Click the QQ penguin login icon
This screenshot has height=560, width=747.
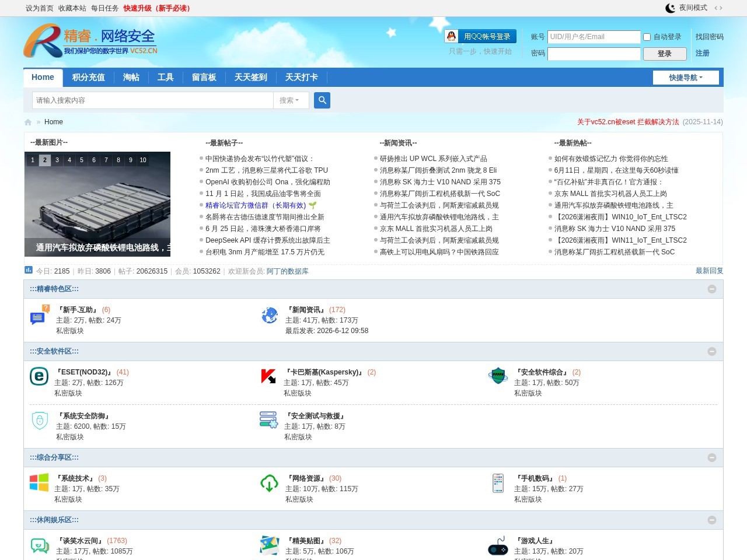(451, 36)
